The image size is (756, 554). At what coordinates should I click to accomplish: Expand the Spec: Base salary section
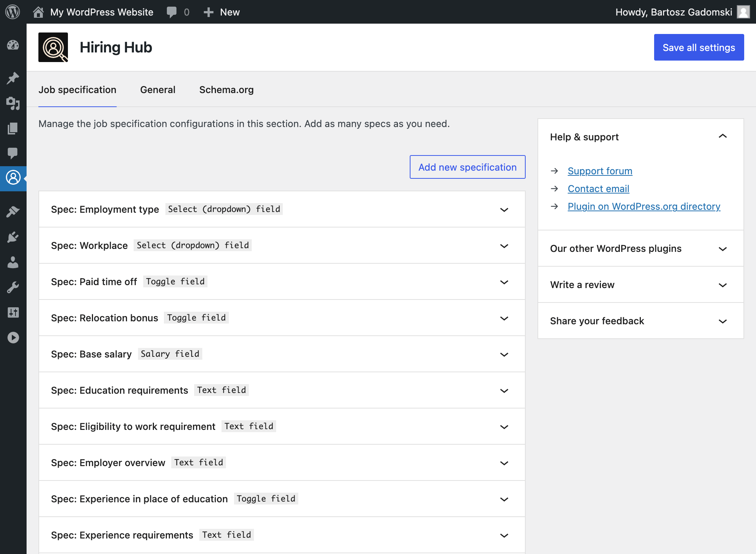coord(504,354)
